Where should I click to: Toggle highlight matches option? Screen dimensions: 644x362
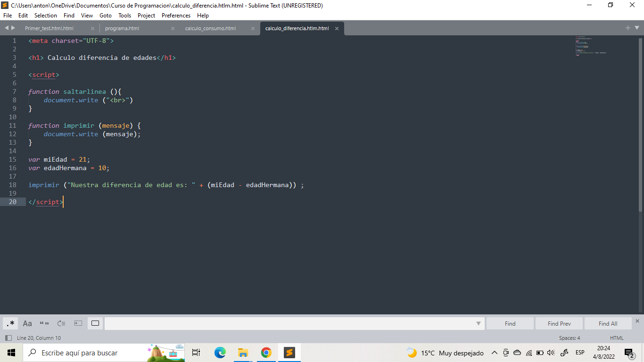95,323
